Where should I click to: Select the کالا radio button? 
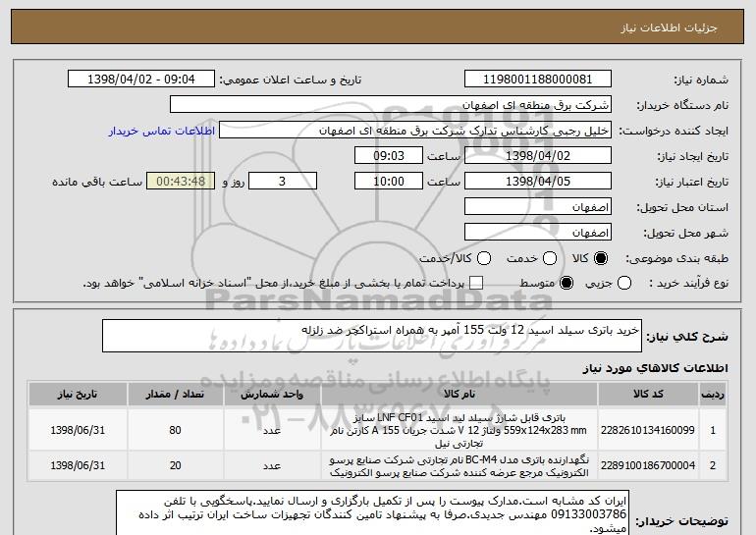coord(600,258)
